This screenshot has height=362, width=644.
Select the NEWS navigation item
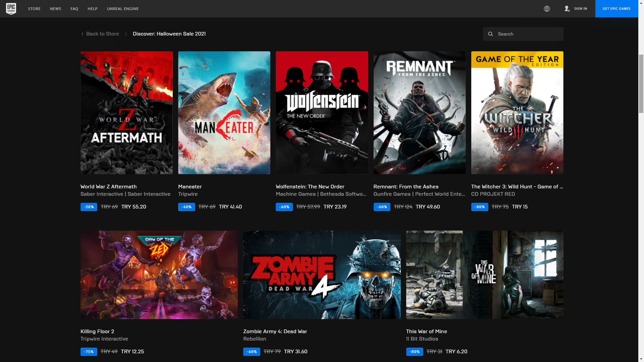coord(55,9)
